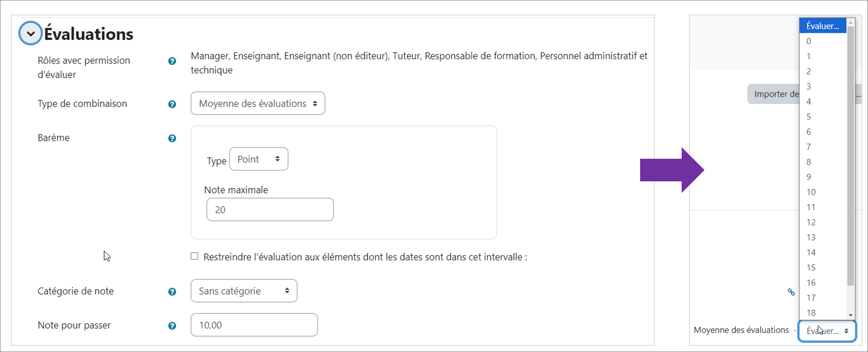Click the rating list scroll-down arrow
868x352 pixels.
click(850, 315)
